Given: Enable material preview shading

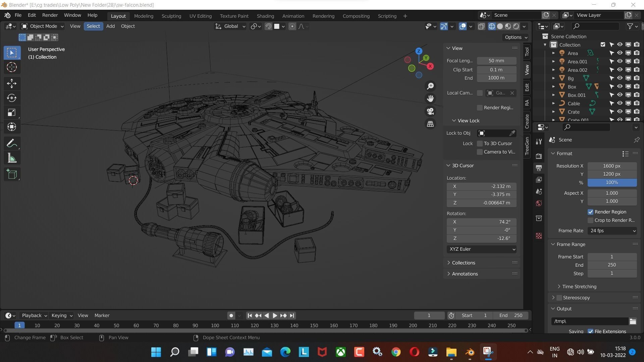Looking at the screenshot, I should tap(508, 26).
